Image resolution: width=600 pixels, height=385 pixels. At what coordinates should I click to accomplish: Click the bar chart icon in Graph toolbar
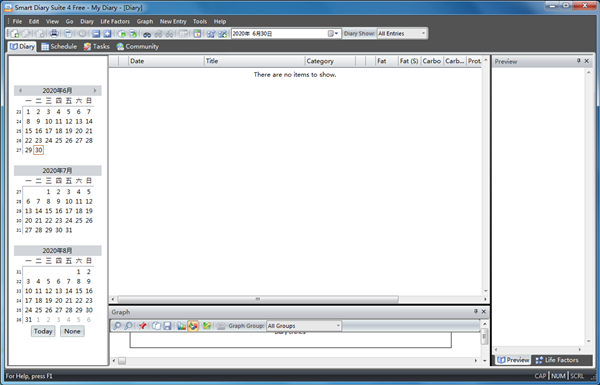[181, 326]
